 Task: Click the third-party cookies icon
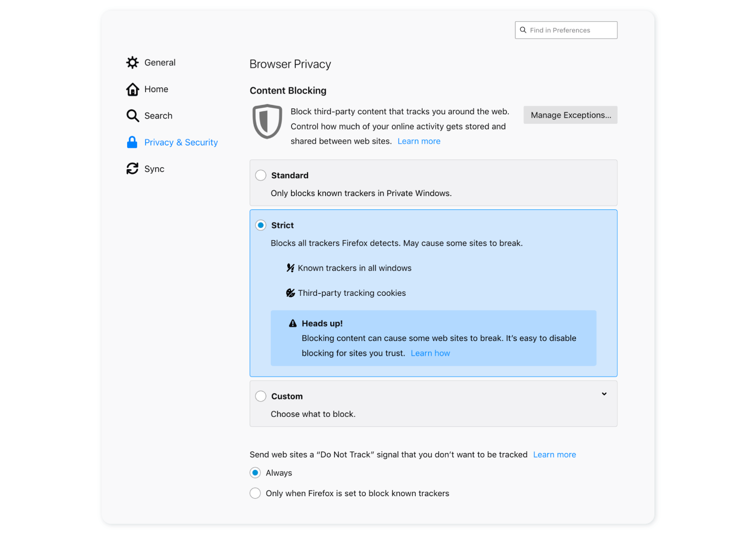click(x=291, y=293)
